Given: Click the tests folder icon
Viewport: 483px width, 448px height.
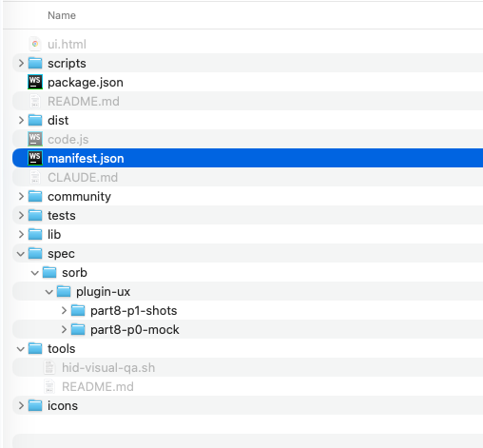Looking at the screenshot, I should coord(35,215).
